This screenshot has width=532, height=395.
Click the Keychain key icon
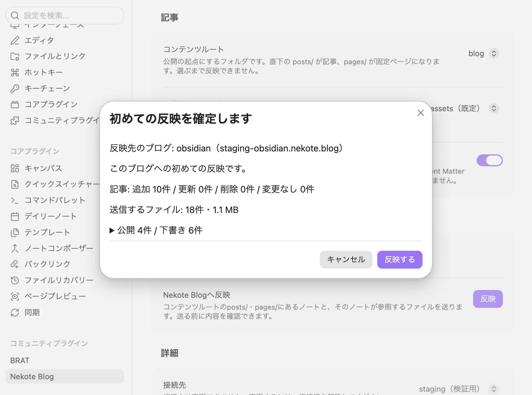coord(15,88)
